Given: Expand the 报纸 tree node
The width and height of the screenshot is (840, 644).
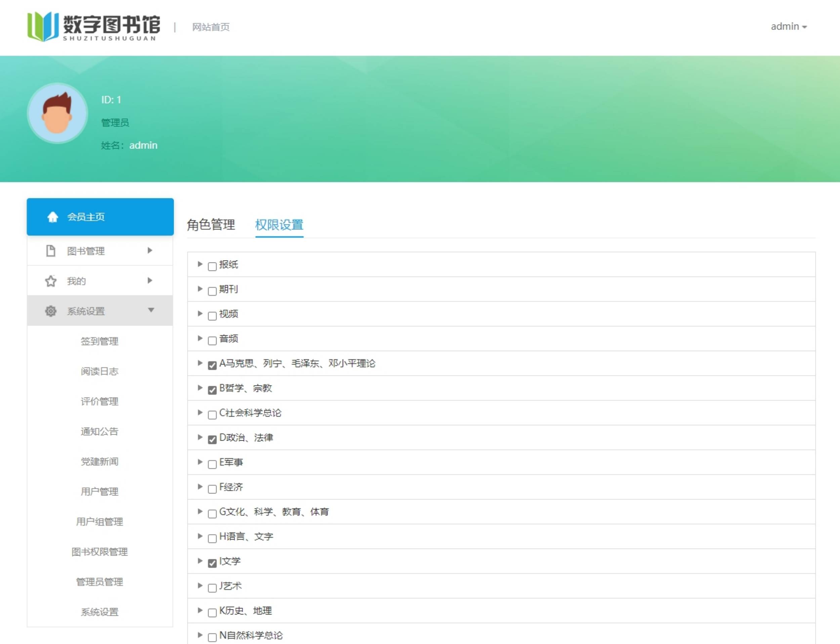Looking at the screenshot, I should (200, 264).
